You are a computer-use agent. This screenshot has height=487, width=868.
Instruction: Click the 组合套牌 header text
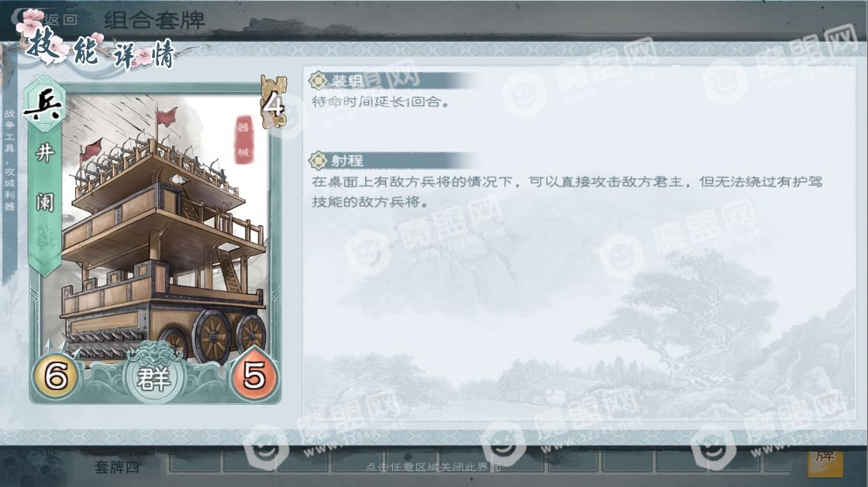tap(154, 20)
